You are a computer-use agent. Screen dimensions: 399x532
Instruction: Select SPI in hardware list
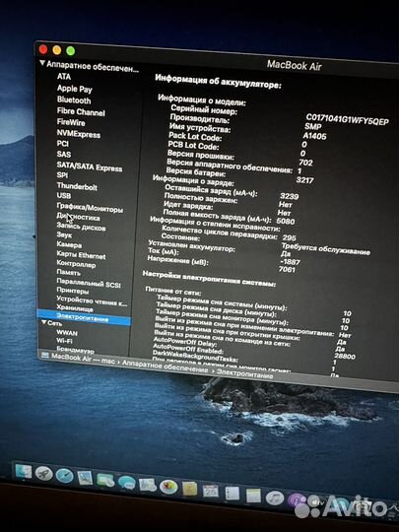click(62, 175)
